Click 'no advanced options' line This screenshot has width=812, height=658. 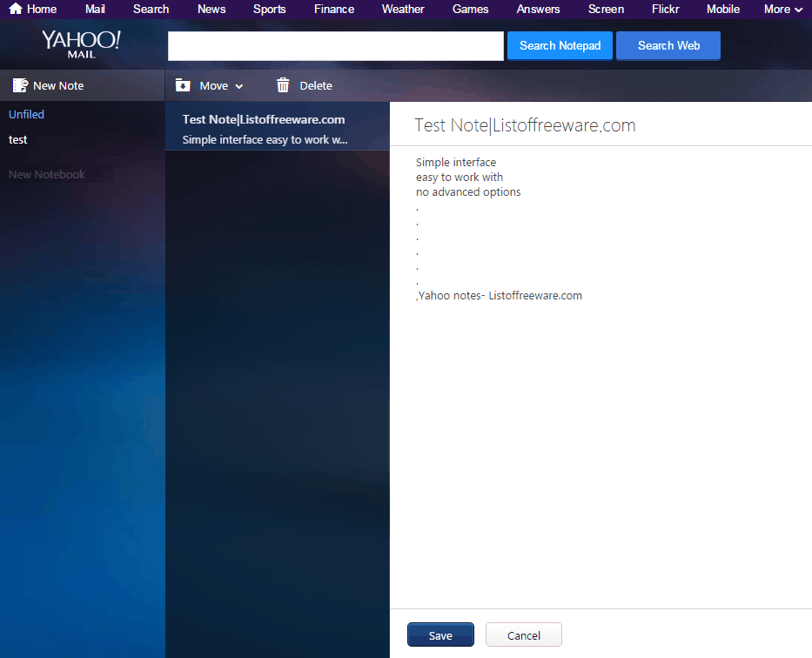pyautogui.click(x=468, y=192)
